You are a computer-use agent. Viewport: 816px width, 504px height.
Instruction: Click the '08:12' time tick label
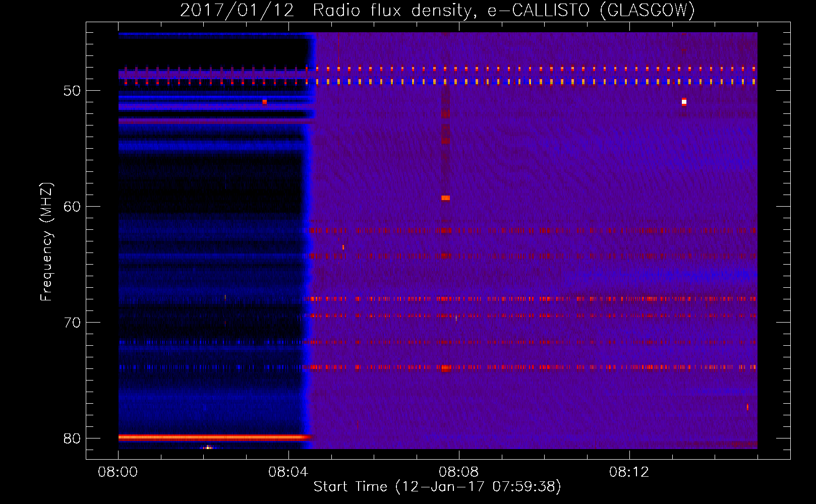pos(629,472)
